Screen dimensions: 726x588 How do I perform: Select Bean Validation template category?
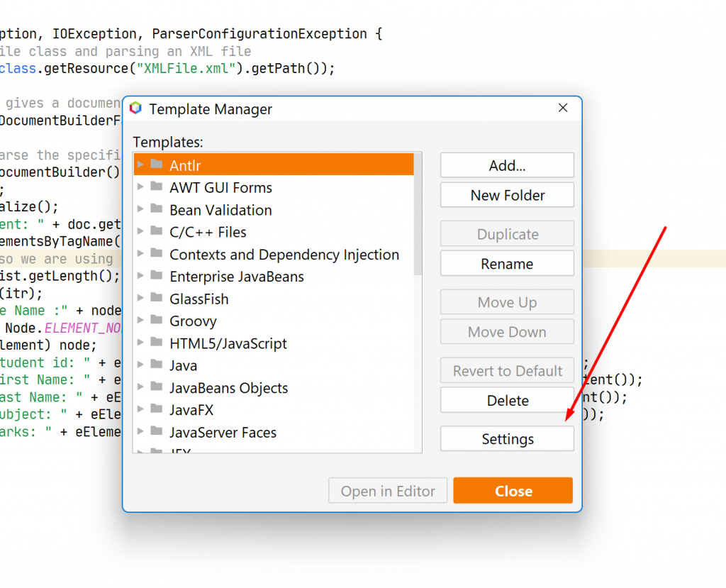point(220,210)
